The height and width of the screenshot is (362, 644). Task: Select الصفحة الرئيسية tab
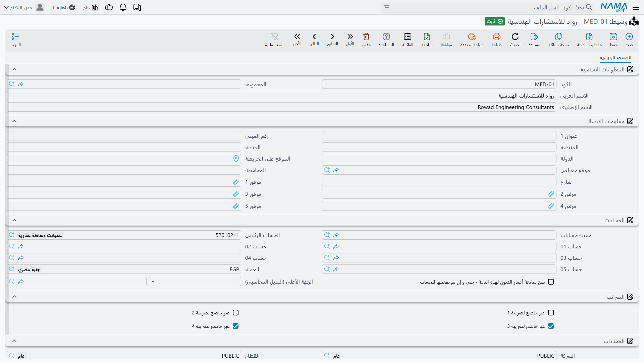615,58
